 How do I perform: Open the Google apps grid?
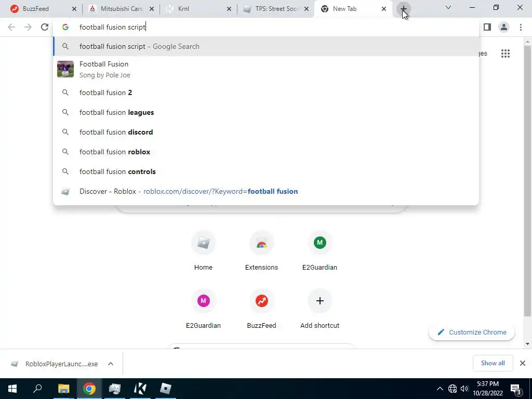506,54
